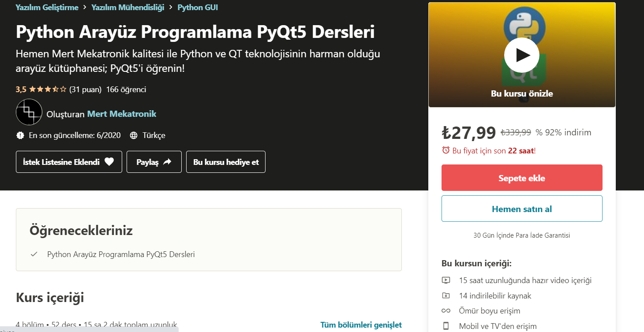The width and height of the screenshot is (644, 332).
Task: Click the course subtitle description text
Action: pyautogui.click(x=198, y=62)
